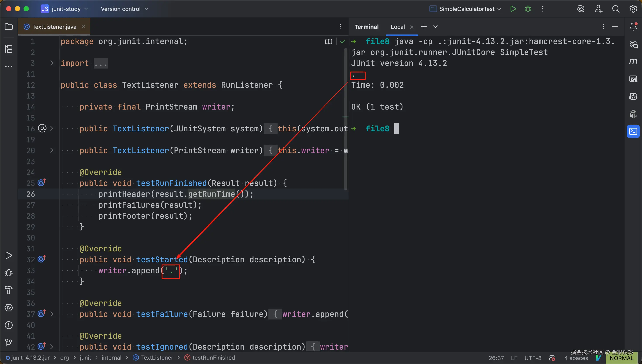Screen dimensions: 642x364
Task: Open the Structure tool window icon
Action: [x=9, y=49]
